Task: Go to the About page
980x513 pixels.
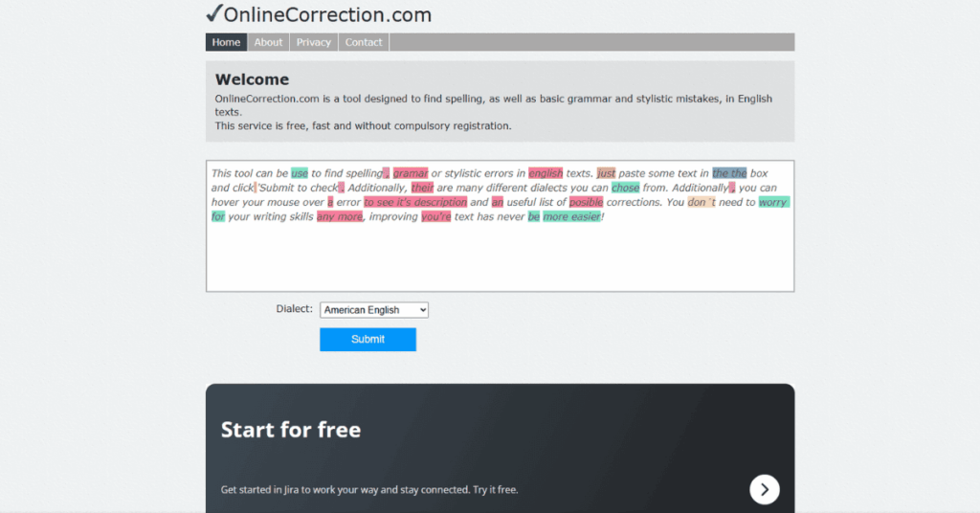Action: tap(268, 42)
